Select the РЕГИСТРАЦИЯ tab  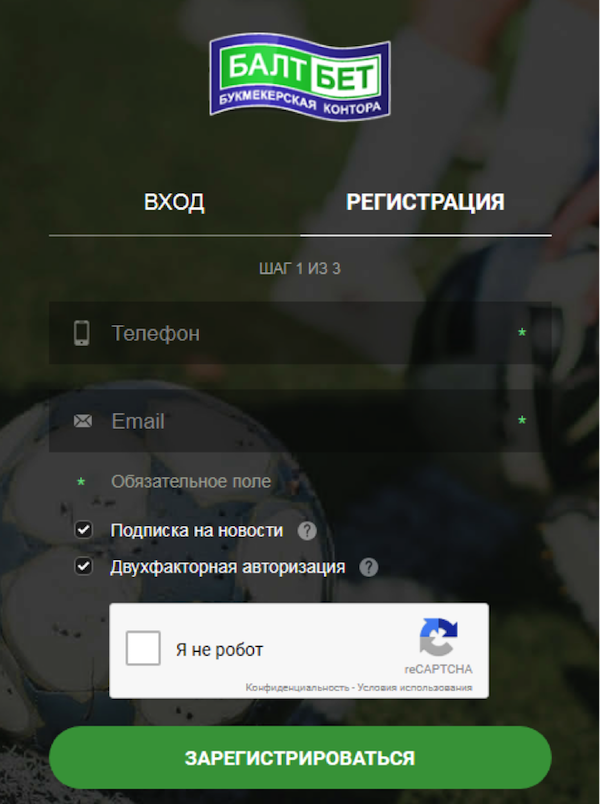(425, 202)
